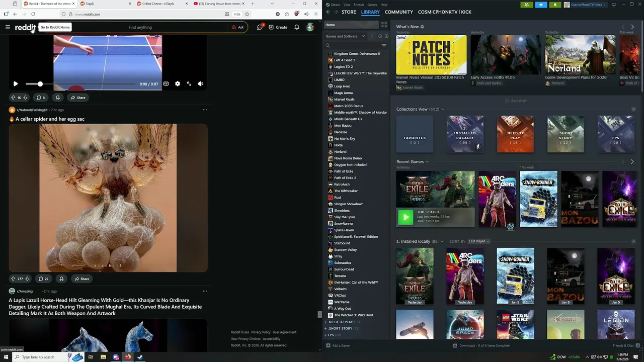Image resolution: width=644 pixels, height=362 pixels.
Task: Mute the Reddit video sound
Action: pyautogui.click(x=201, y=84)
